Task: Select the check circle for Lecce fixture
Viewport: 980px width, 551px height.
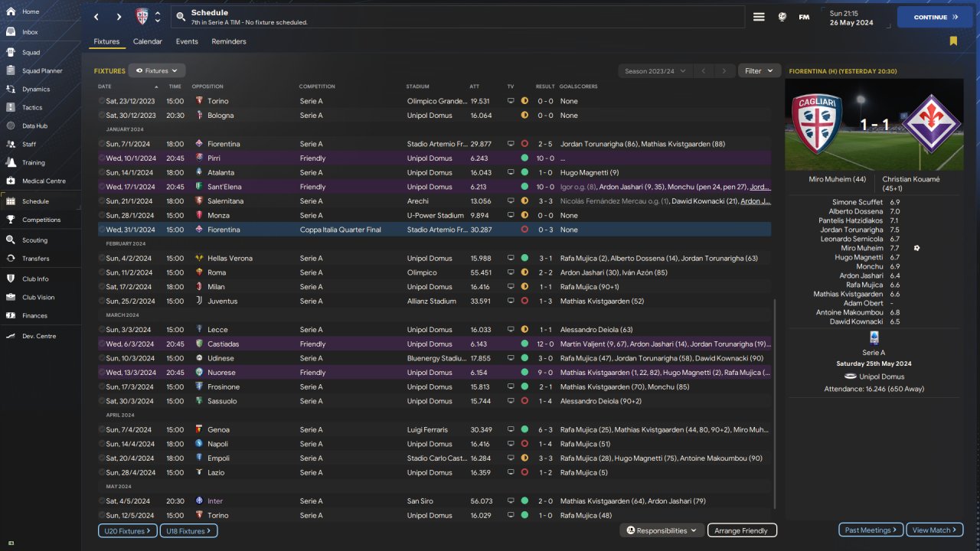Action: point(102,330)
